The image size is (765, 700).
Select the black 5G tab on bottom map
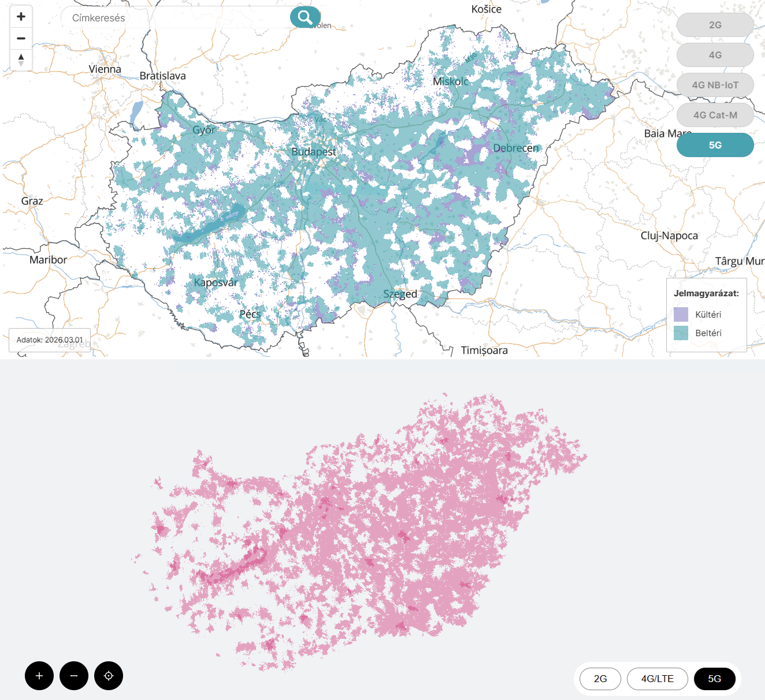(714, 679)
